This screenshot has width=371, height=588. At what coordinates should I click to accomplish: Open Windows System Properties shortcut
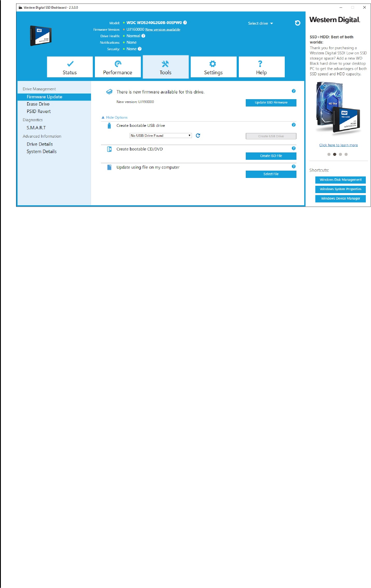coord(340,189)
